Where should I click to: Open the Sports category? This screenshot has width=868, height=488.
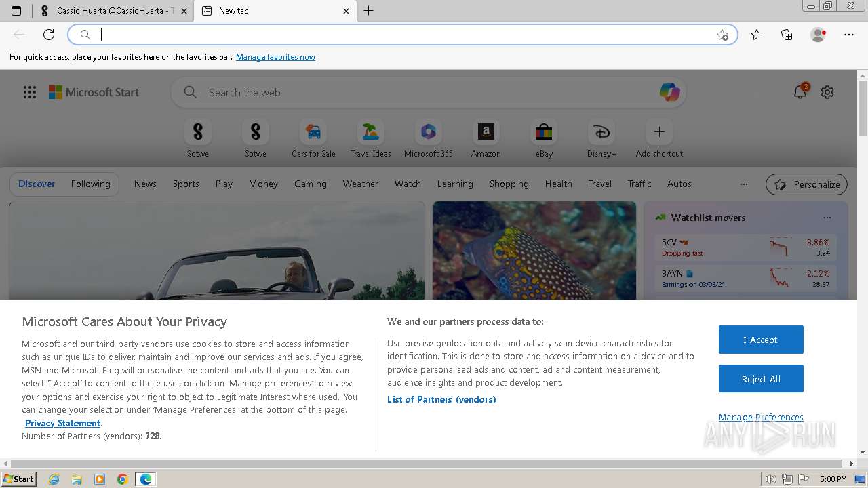click(186, 184)
